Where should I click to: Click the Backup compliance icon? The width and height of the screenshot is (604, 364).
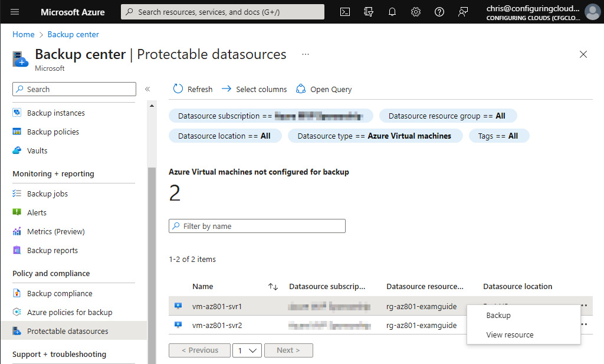17,293
